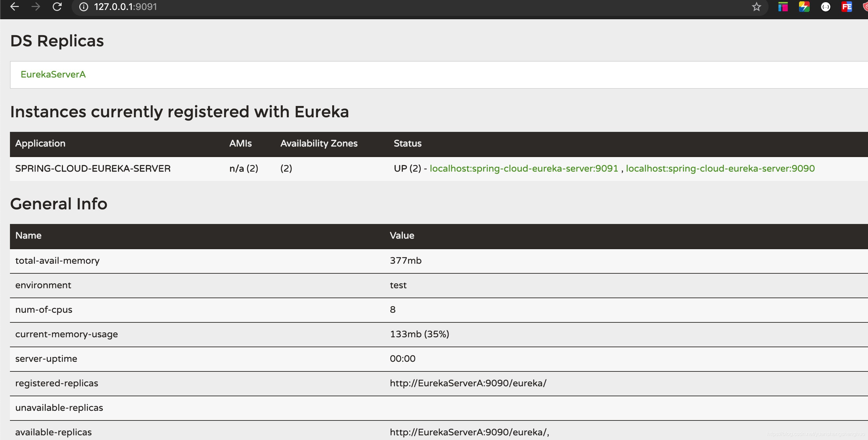Click the available-replicas URL value
The height and width of the screenshot is (440, 868).
pos(469,432)
